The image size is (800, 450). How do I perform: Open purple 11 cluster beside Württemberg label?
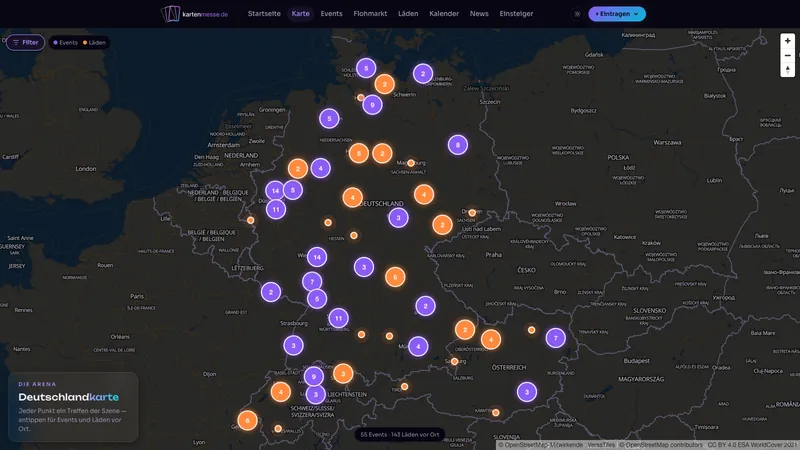[x=338, y=318]
